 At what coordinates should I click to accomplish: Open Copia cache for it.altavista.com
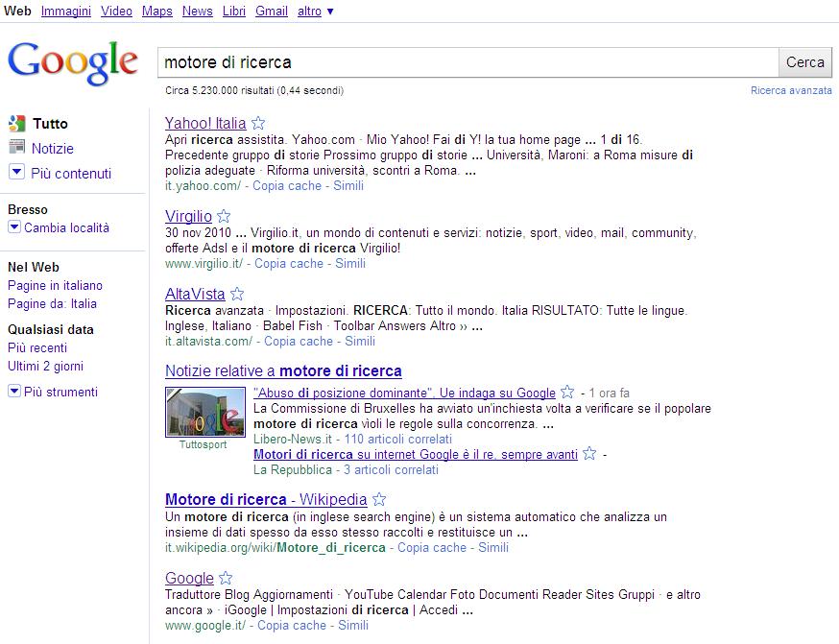click(298, 341)
